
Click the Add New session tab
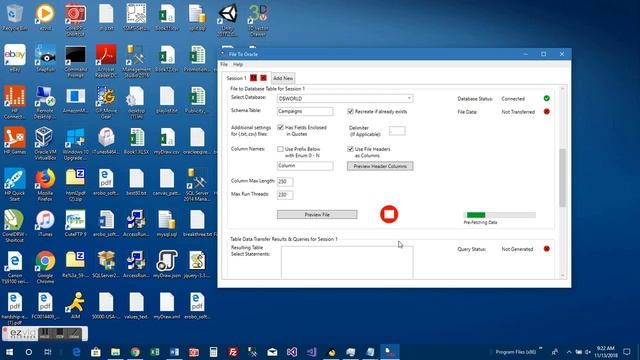click(283, 78)
